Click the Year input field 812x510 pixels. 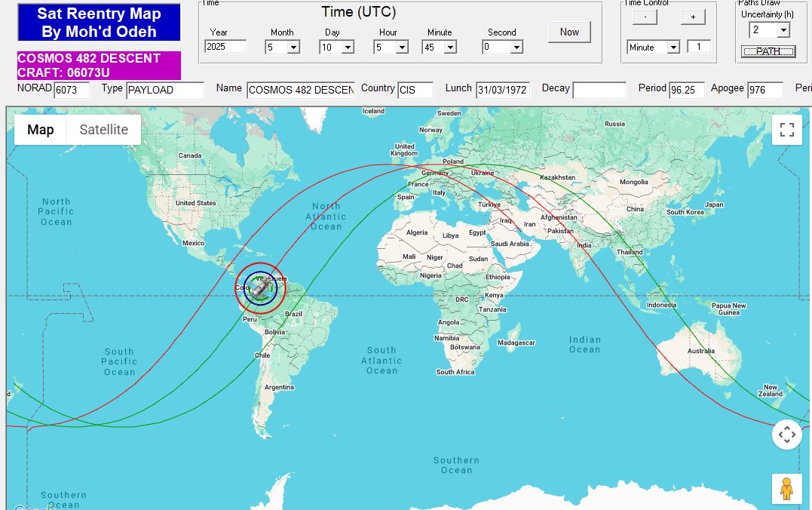click(x=225, y=47)
